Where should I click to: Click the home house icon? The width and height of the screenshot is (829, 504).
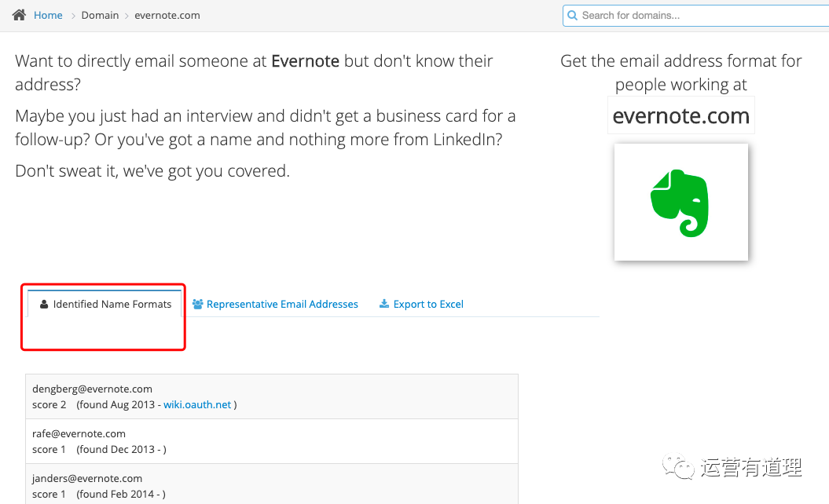coord(19,15)
